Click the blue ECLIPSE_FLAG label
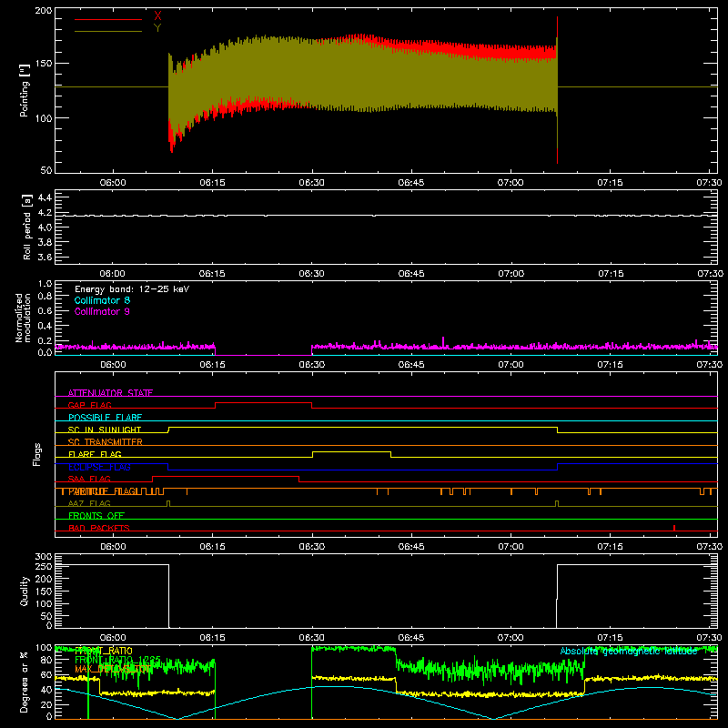 (x=99, y=467)
